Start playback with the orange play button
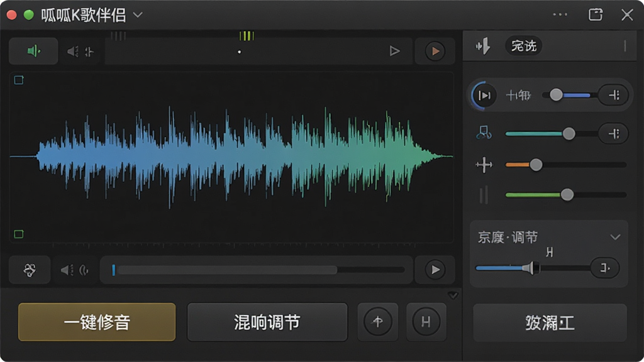644x362 pixels. [435, 52]
